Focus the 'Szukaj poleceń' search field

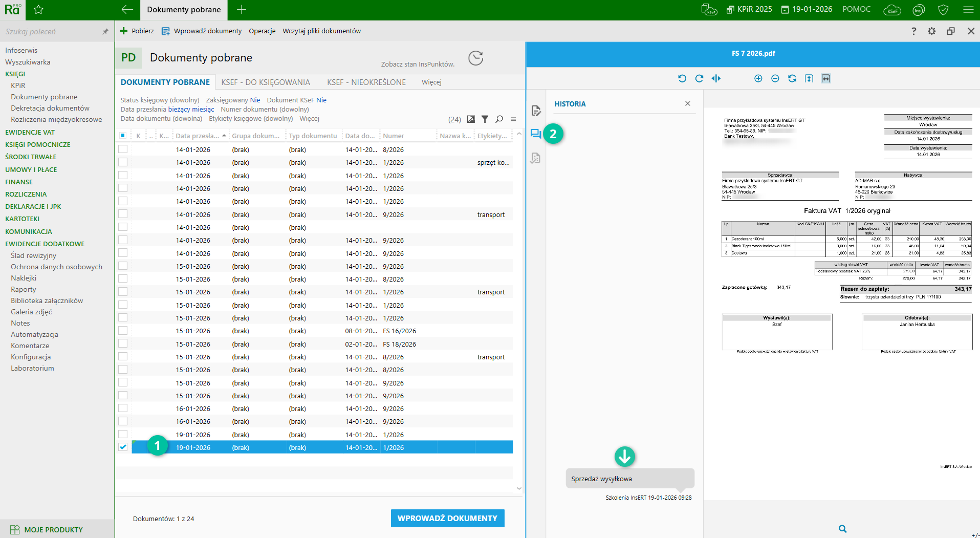pos(51,32)
